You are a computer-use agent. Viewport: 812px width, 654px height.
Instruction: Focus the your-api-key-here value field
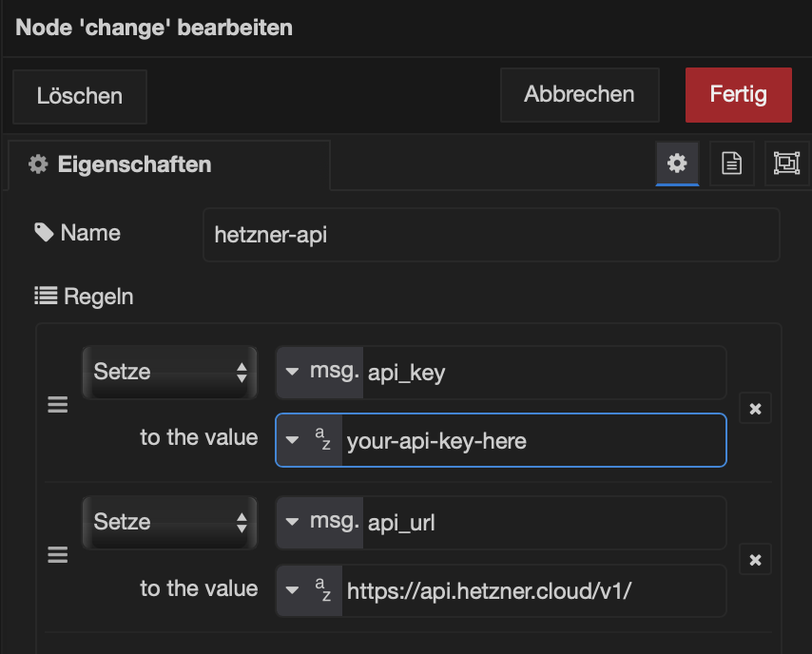tap(531, 440)
